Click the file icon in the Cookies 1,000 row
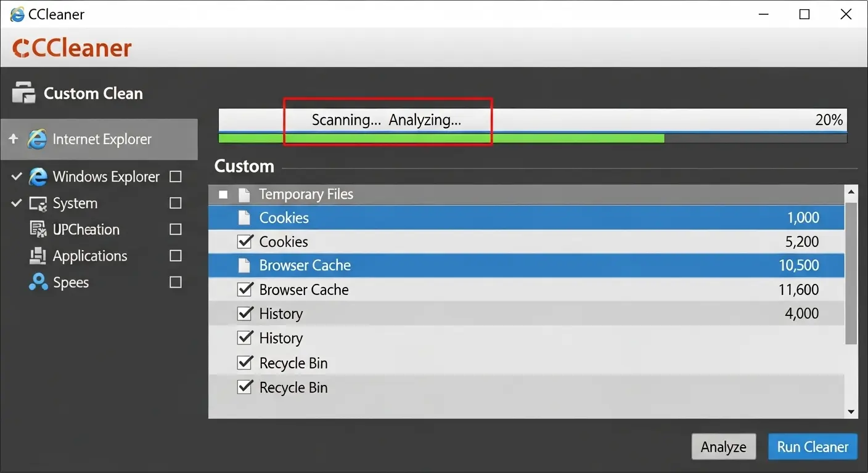 [244, 217]
